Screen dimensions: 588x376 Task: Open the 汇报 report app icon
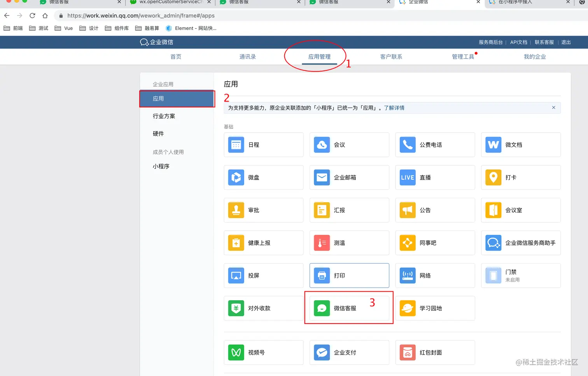(322, 210)
